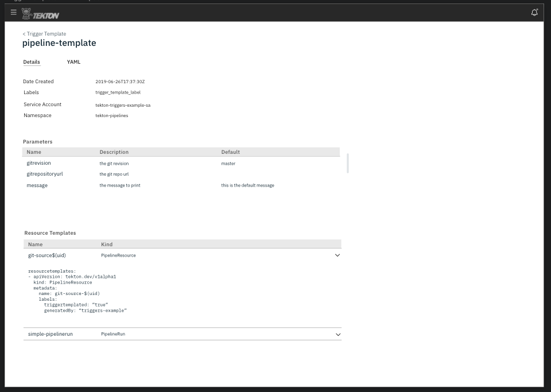This screenshot has width=551, height=392.
Task: Click the gitrevision parameter name
Action: [38, 163]
